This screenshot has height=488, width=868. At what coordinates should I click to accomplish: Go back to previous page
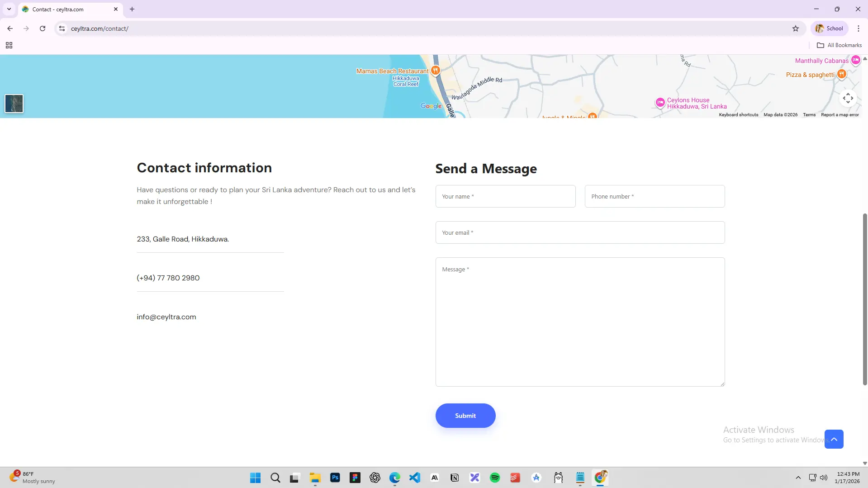(x=10, y=28)
